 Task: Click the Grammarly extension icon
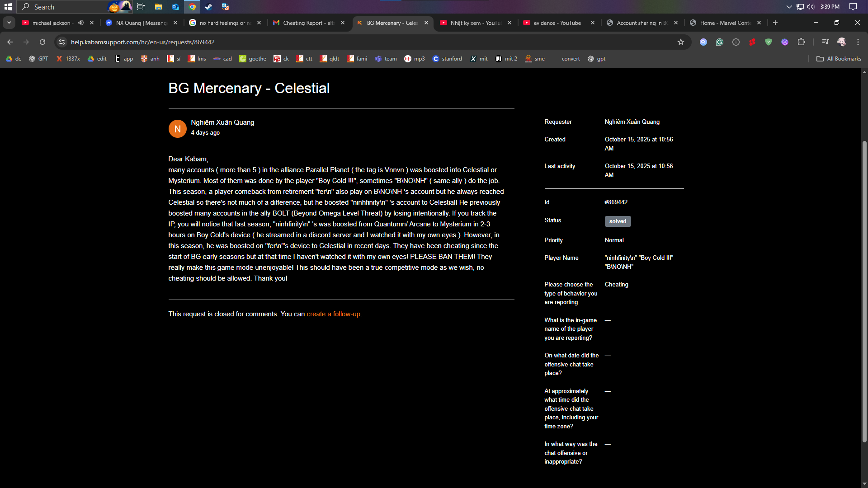pyautogui.click(x=720, y=42)
